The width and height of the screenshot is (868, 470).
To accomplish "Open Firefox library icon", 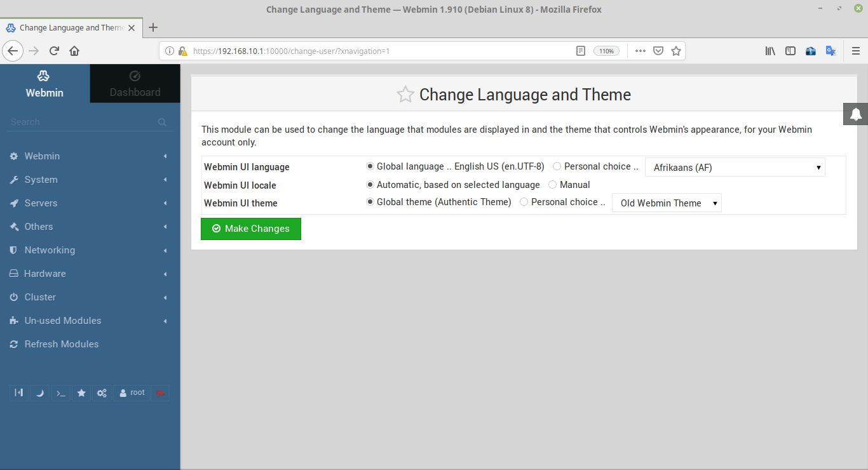I will 770,51.
